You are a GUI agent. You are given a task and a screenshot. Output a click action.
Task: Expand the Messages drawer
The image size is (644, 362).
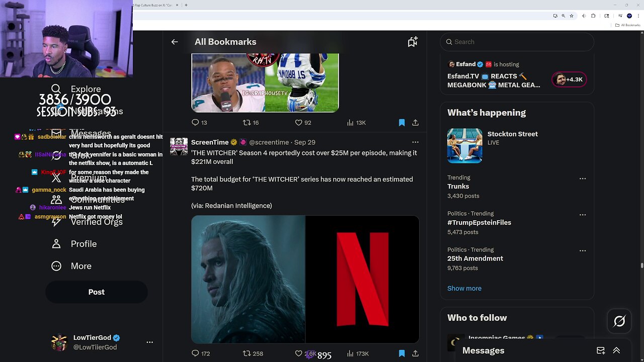click(x=616, y=351)
